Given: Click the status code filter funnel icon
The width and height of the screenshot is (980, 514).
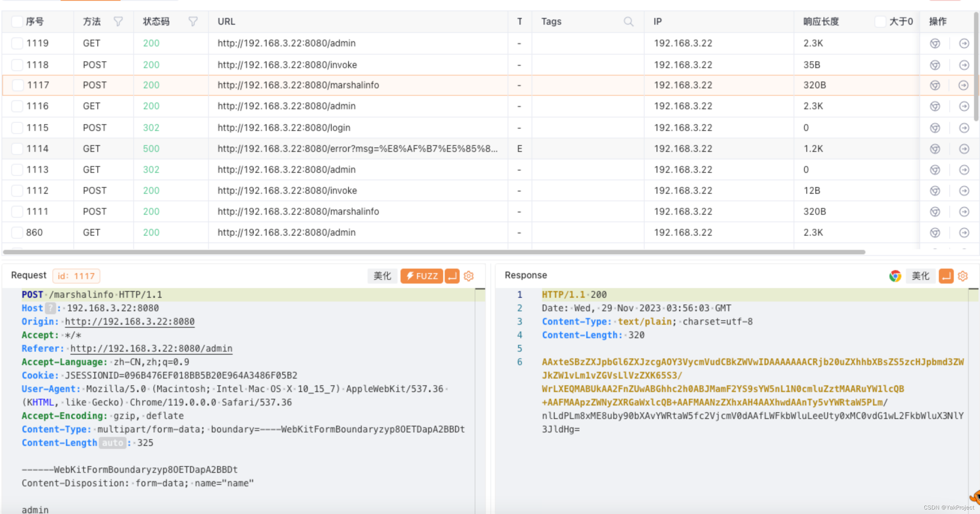Looking at the screenshot, I should tap(193, 22).
